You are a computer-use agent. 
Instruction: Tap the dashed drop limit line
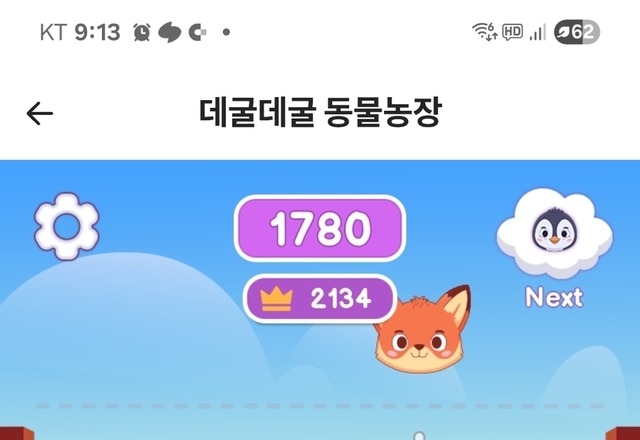pyautogui.click(x=320, y=406)
